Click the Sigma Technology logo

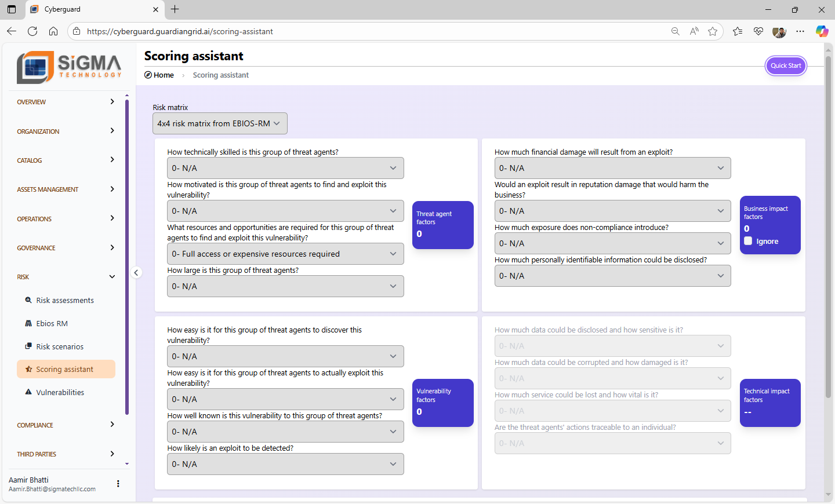(69, 67)
